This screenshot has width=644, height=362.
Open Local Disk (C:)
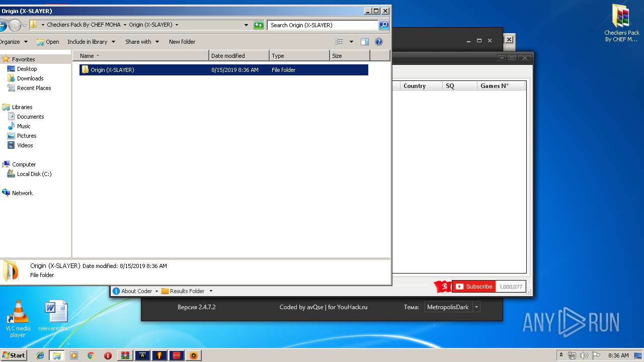tap(34, 174)
